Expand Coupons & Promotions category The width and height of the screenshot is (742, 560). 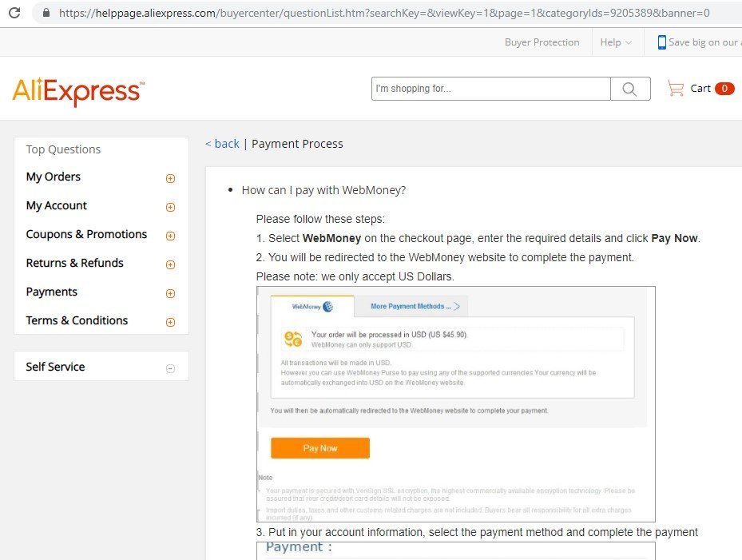pos(170,236)
